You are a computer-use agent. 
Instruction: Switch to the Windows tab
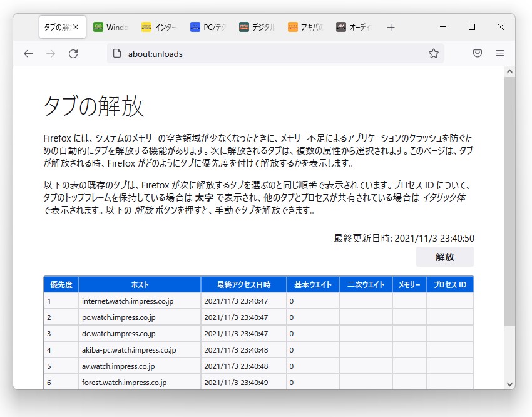tap(111, 27)
